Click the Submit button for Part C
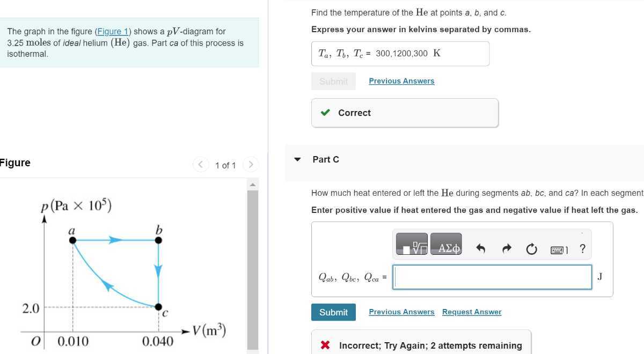Screen dimensions: 644x354 point(333,312)
